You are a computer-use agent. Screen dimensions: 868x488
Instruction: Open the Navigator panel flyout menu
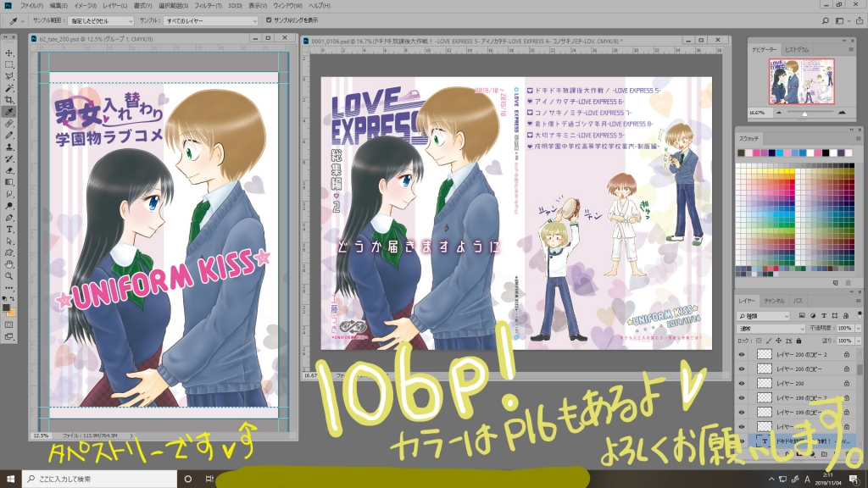(x=851, y=49)
